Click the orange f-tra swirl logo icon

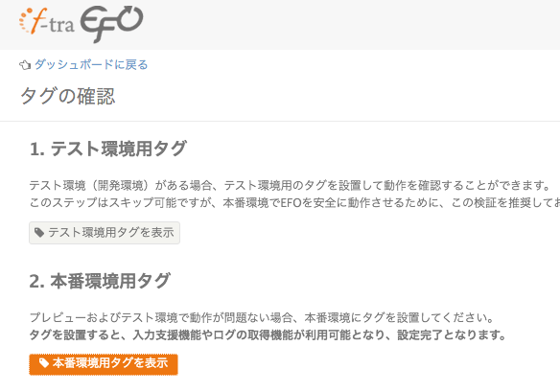[33, 21]
